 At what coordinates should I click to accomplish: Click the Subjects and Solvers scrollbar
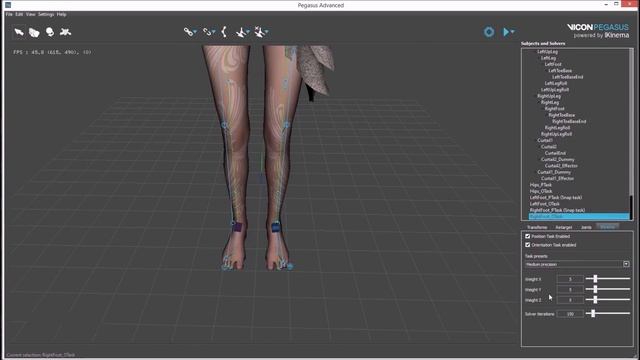tap(631, 134)
